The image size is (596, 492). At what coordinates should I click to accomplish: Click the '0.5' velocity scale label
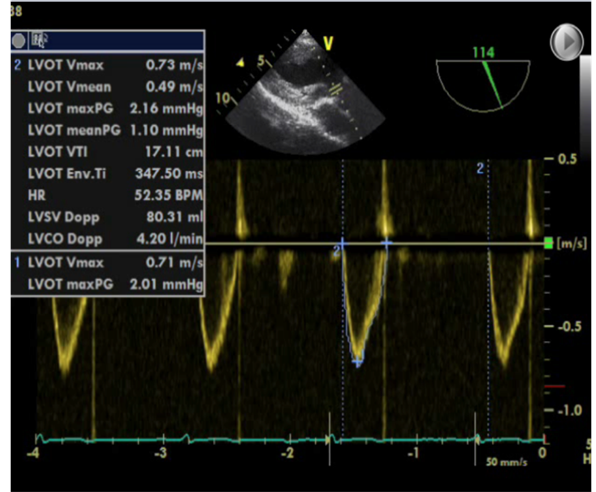(x=567, y=159)
